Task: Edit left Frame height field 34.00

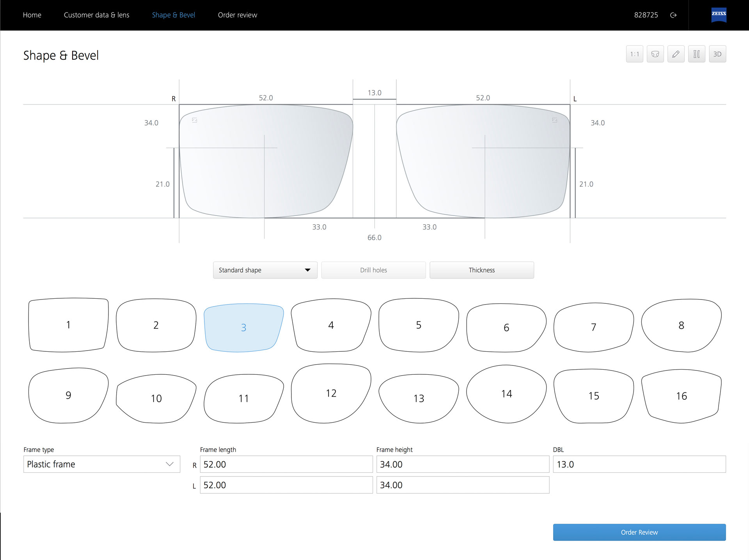Action: (x=463, y=485)
